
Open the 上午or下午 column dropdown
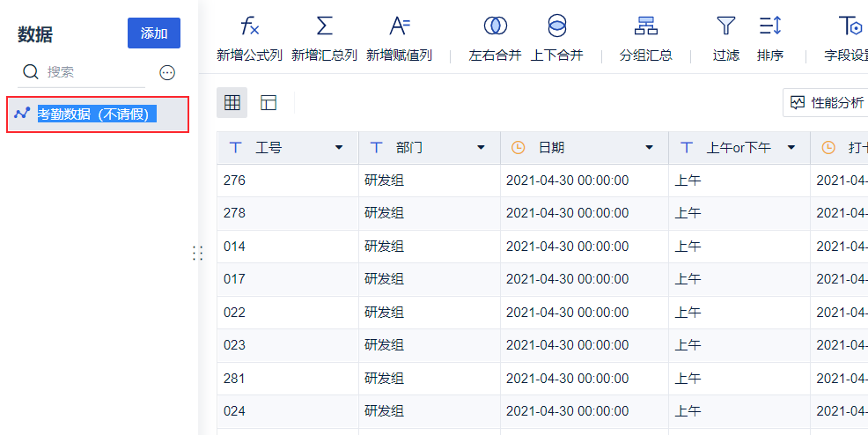(x=791, y=148)
